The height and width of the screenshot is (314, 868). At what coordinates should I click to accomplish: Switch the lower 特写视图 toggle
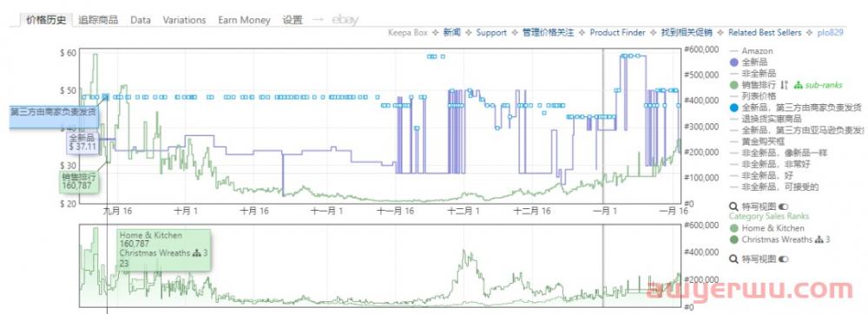(x=783, y=258)
